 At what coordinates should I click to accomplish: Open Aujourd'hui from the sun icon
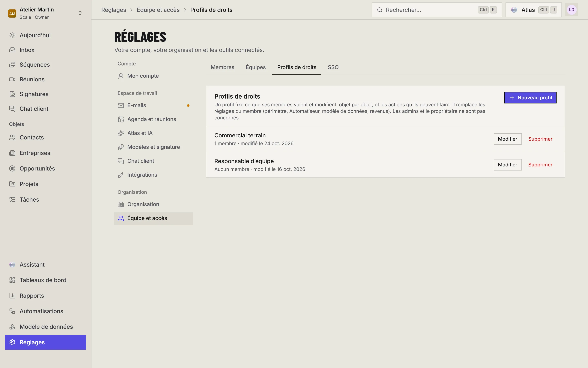pyautogui.click(x=12, y=35)
